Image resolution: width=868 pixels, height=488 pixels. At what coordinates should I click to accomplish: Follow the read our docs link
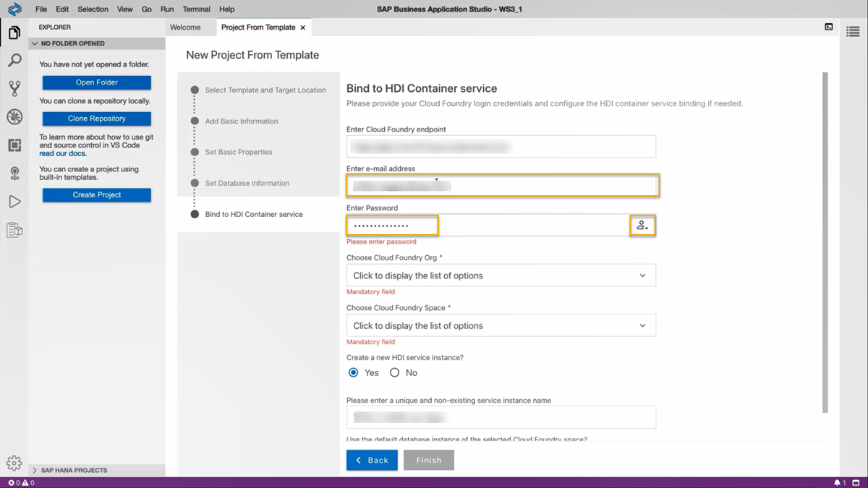click(63, 154)
